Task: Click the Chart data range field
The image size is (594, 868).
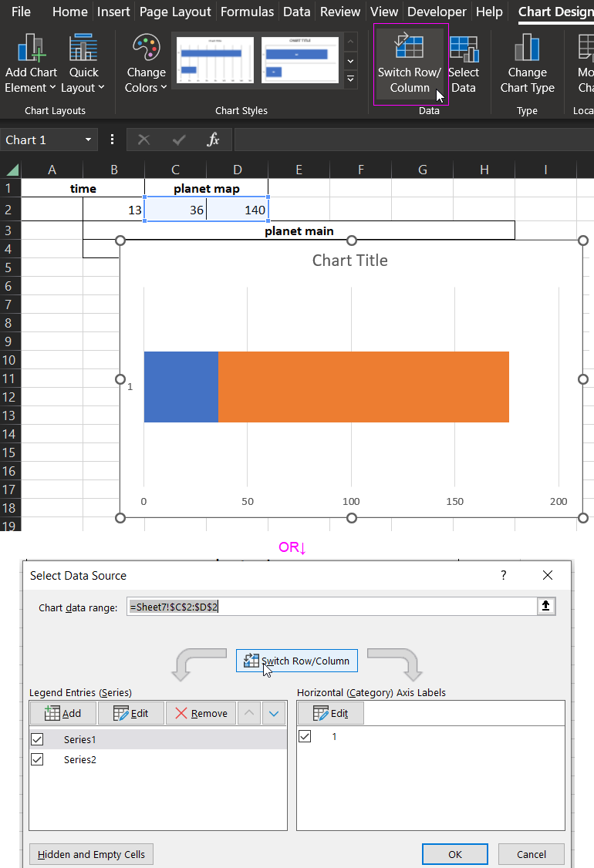Action: [330, 607]
